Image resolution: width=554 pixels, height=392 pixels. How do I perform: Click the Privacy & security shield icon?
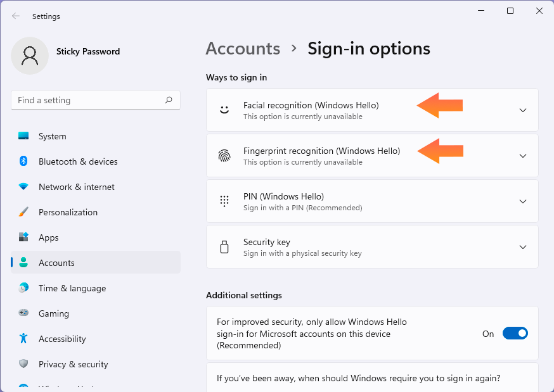23,364
